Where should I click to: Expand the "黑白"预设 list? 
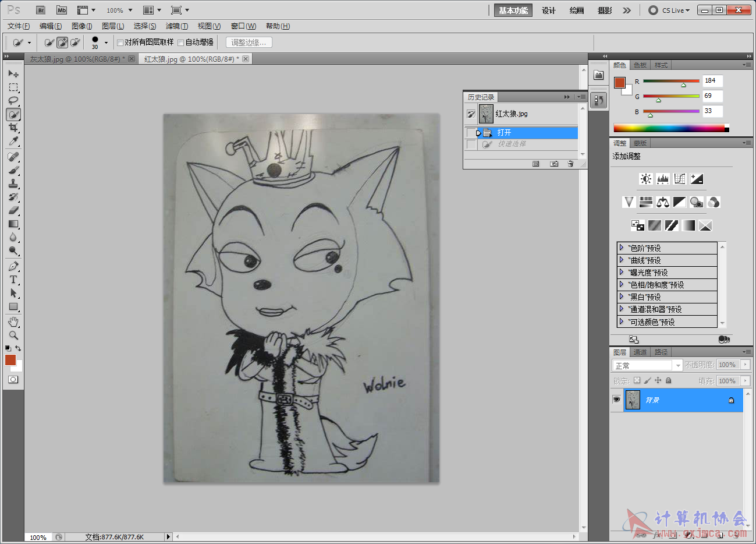tap(622, 297)
